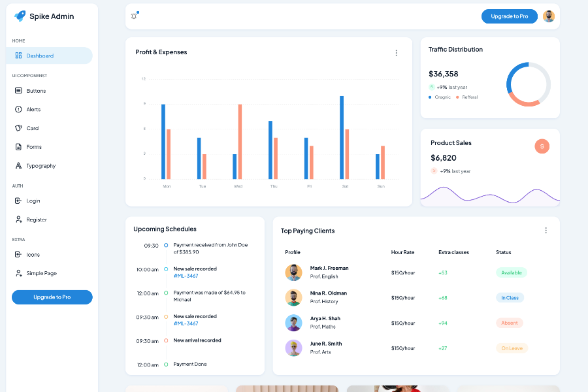588x392 pixels.
Task: Click the Buttons icon in sidebar
Action: coord(18,91)
